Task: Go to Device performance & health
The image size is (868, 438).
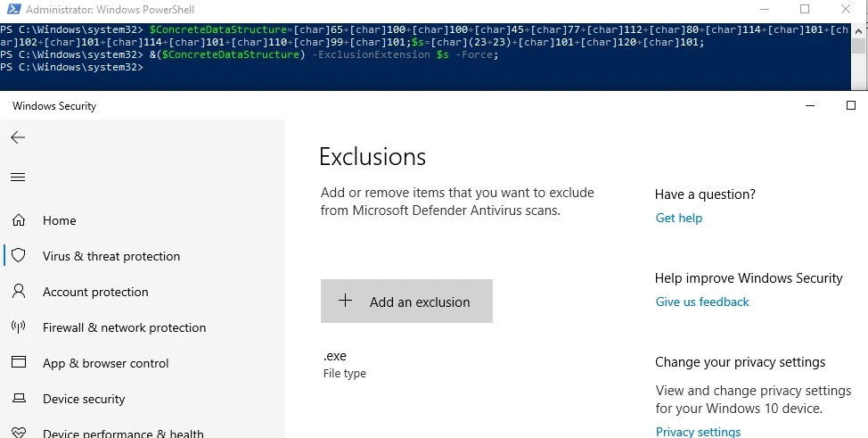Action: tap(123, 433)
